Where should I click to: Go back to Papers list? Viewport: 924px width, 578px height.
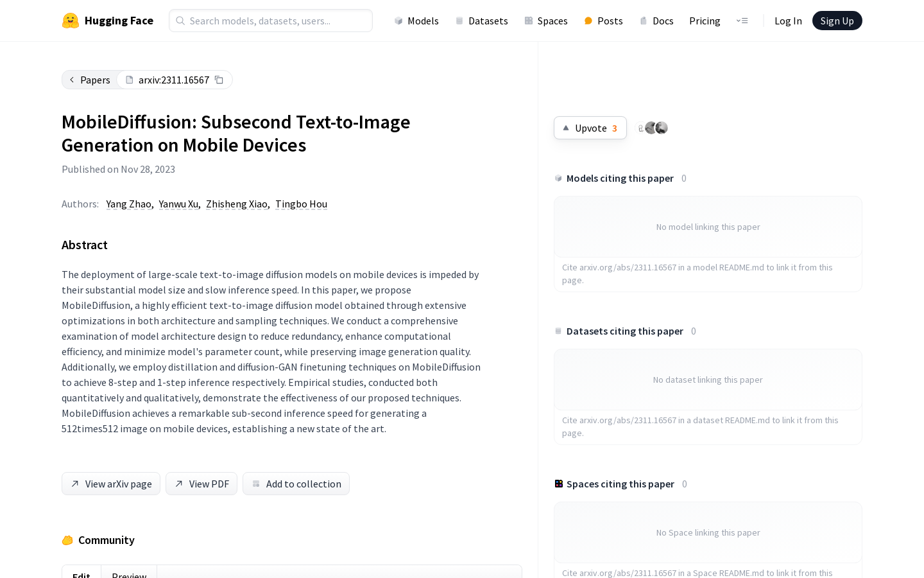coord(90,80)
